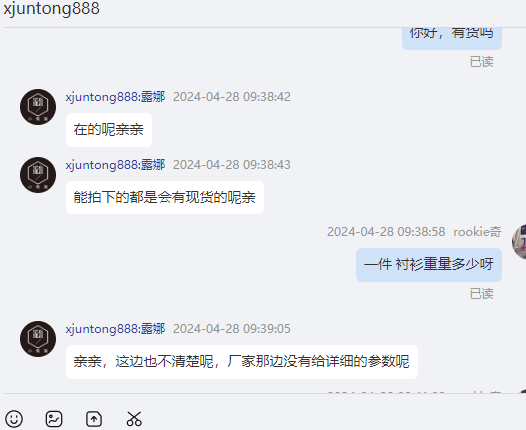Select the scissors screenshot tool
This screenshot has width=526, height=430.
point(134,419)
